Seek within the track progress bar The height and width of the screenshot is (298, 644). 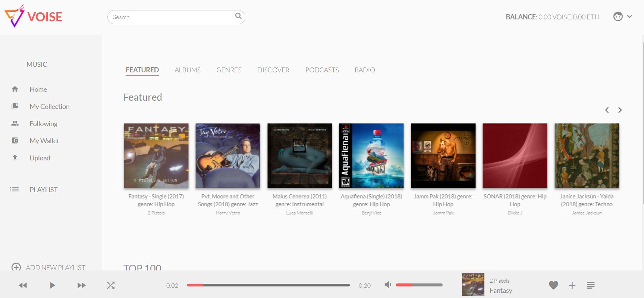tap(268, 285)
